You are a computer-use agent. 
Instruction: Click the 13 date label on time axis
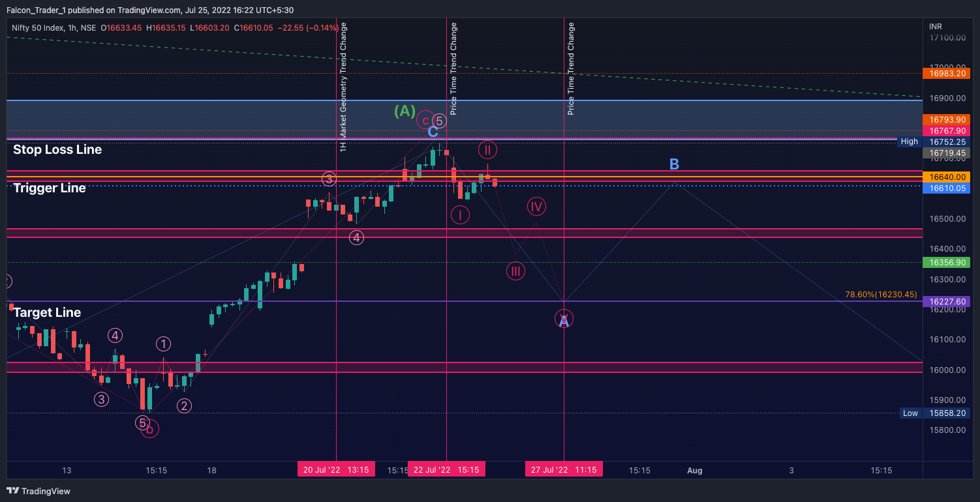click(x=67, y=470)
